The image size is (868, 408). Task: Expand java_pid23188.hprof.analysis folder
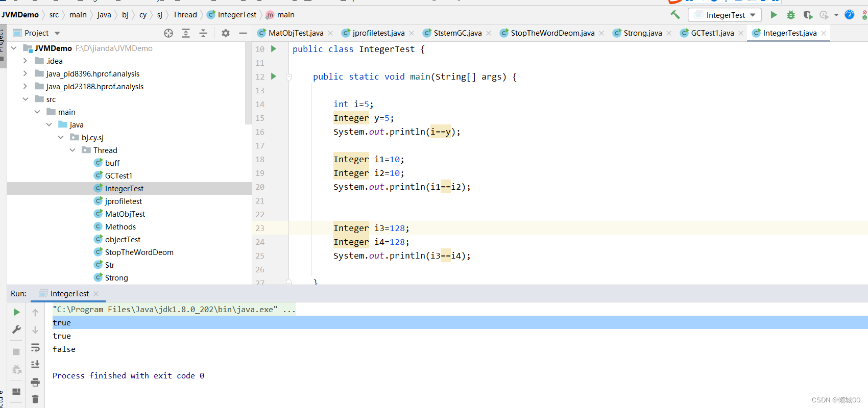tap(25, 86)
